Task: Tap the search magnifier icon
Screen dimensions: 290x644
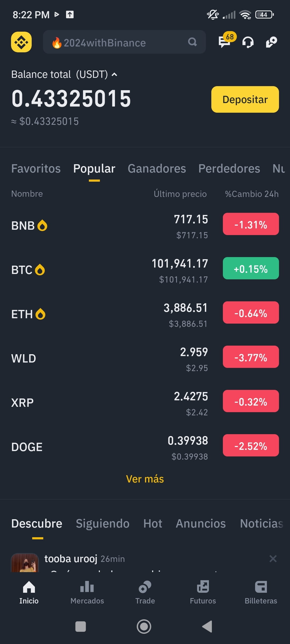Action: click(192, 42)
